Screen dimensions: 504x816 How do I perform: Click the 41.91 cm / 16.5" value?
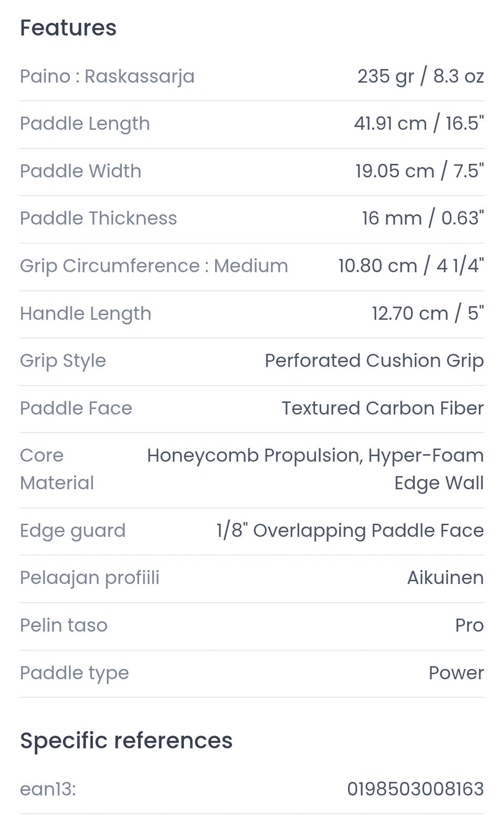pos(418,124)
